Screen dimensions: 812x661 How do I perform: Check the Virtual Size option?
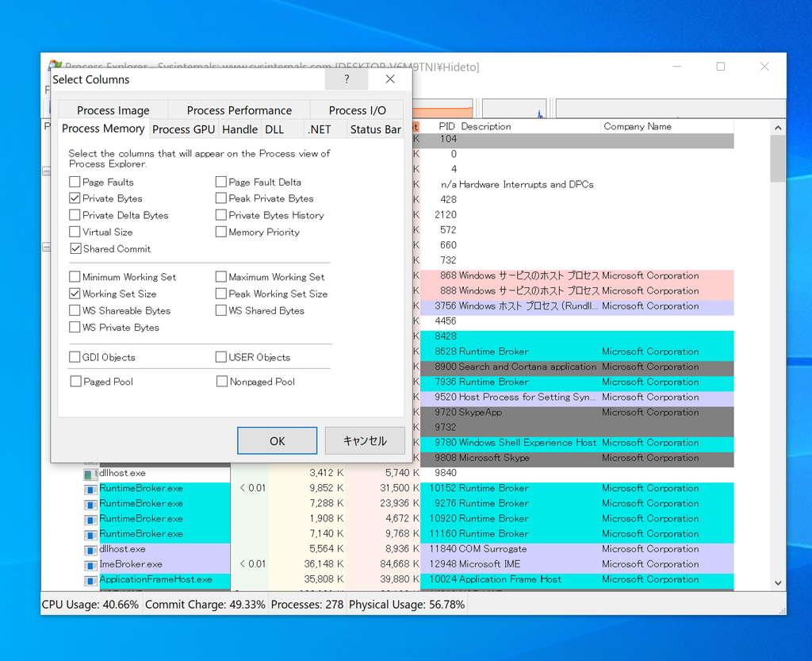click(75, 232)
